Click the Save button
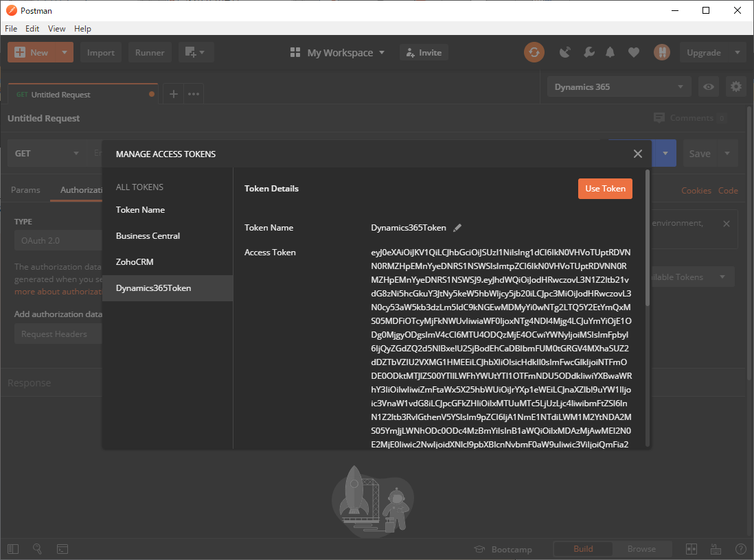The image size is (754, 560). pos(700,153)
